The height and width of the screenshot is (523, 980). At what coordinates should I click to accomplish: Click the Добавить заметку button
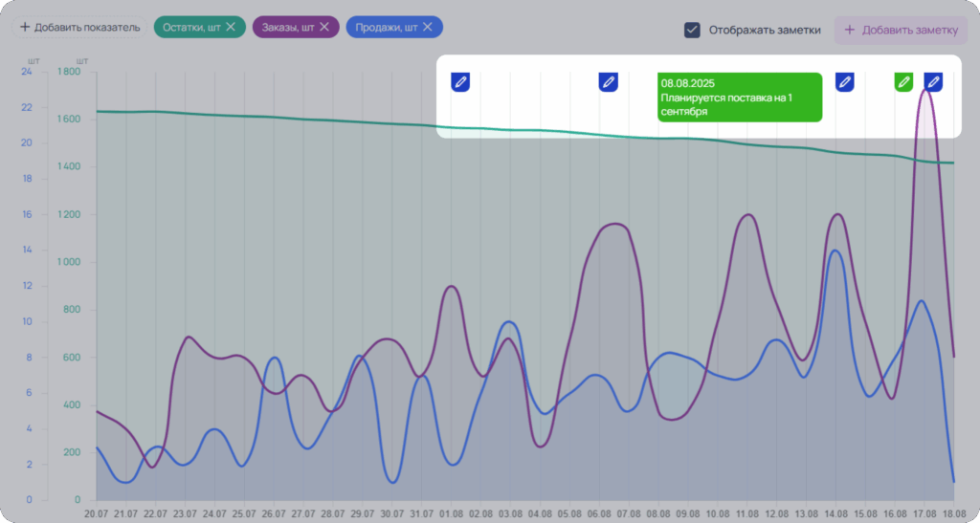901,30
